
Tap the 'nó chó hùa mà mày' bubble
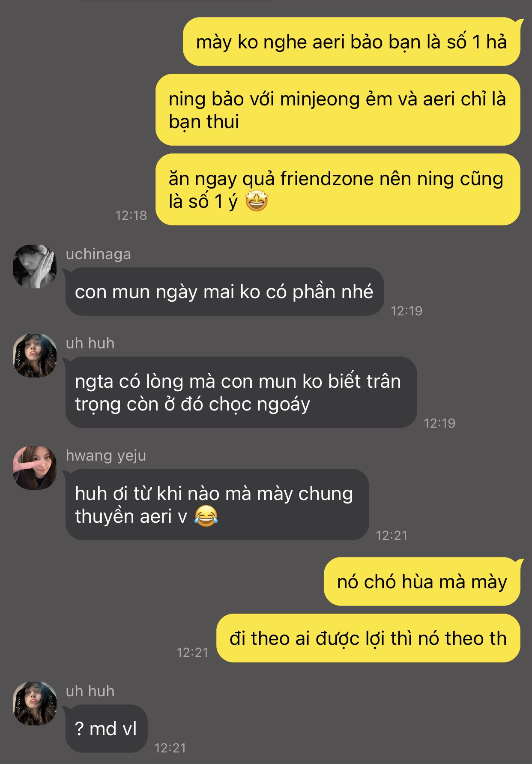422,581
